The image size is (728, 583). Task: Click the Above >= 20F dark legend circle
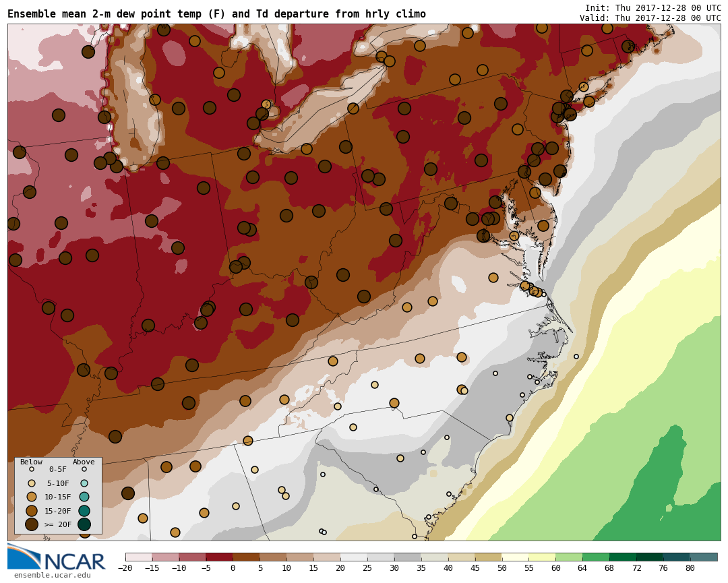coord(84,524)
